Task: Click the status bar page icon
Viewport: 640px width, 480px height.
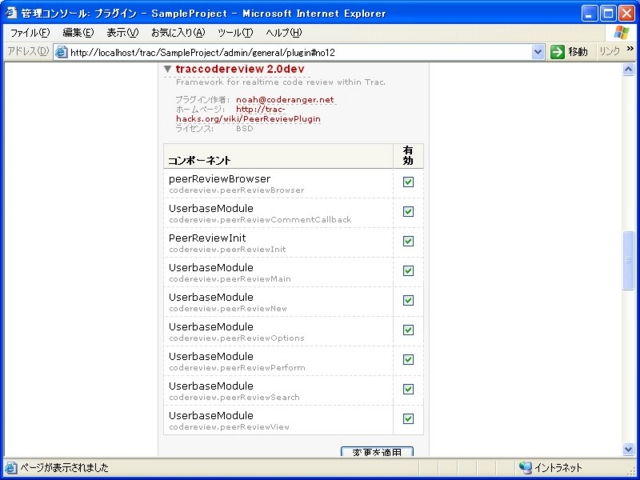Action: coord(11,467)
